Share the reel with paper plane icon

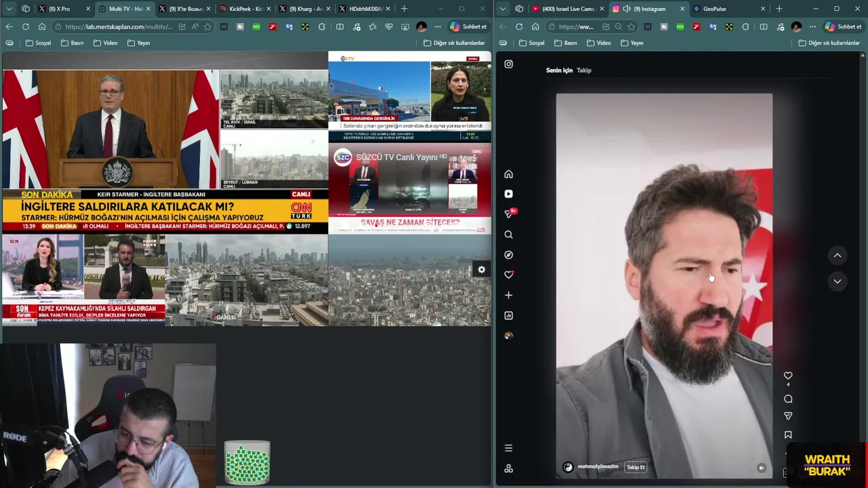[x=788, y=416]
